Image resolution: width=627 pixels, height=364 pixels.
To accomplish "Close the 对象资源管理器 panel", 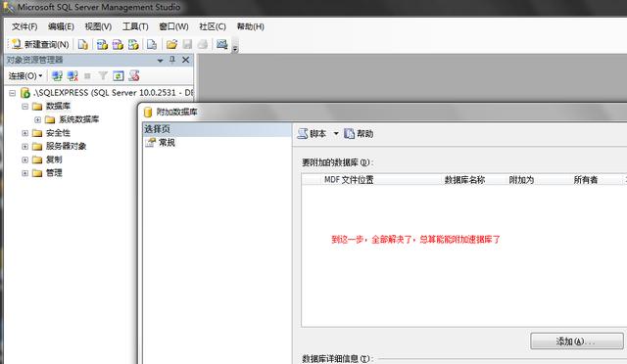I will [186, 60].
